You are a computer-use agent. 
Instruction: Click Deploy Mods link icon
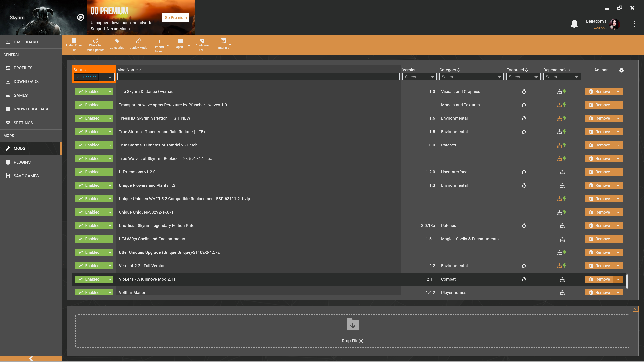[x=138, y=41]
